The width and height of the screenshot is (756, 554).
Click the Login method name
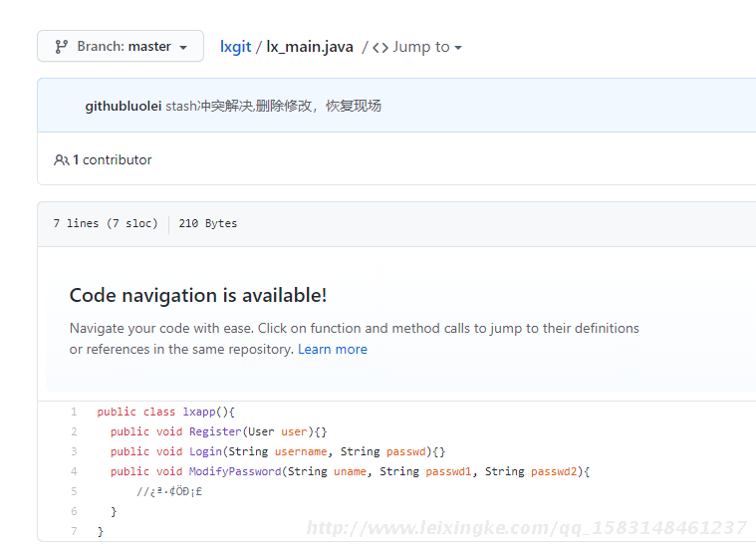pos(205,451)
